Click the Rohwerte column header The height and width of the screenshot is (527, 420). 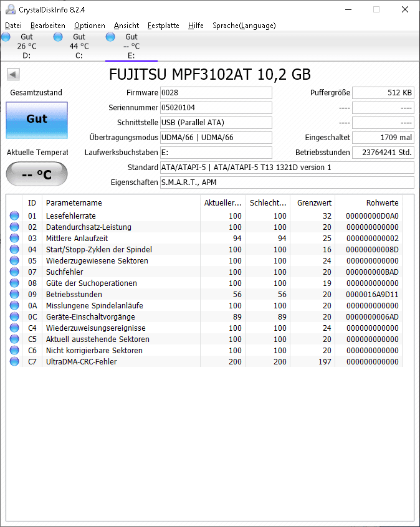[369, 203]
